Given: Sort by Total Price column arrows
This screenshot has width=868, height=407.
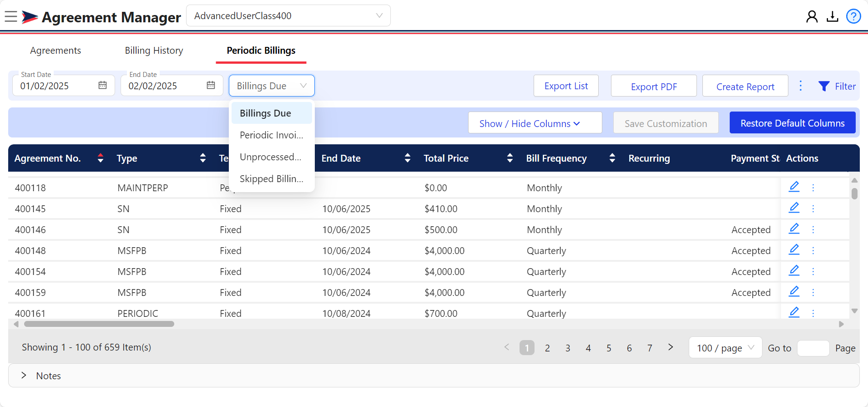Looking at the screenshot, I should pyautogui.click(x=510, y=158).
